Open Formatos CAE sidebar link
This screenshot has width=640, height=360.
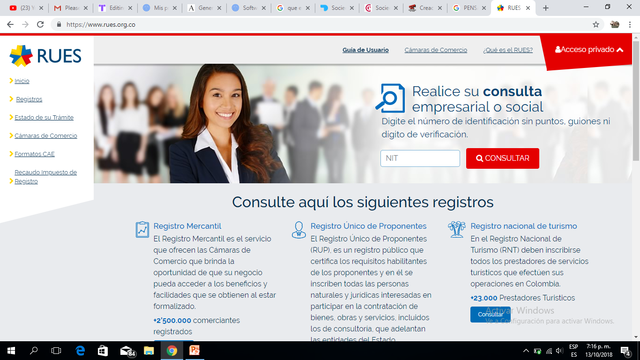point(35,154)
